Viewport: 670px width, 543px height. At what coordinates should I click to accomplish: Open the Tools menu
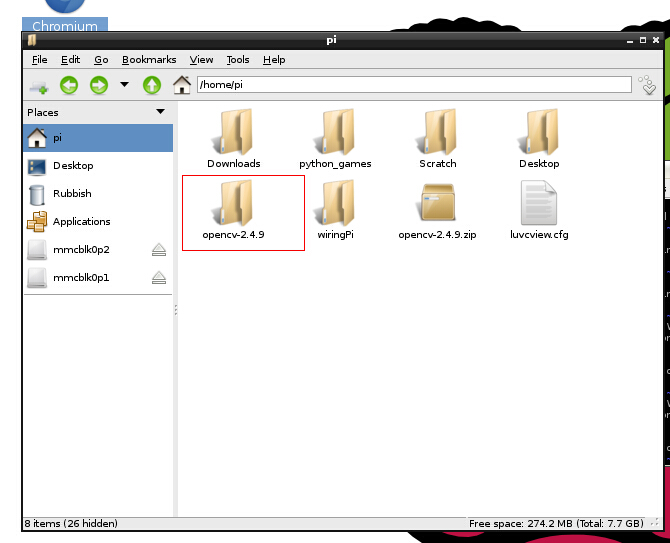(x=238, y=60)
